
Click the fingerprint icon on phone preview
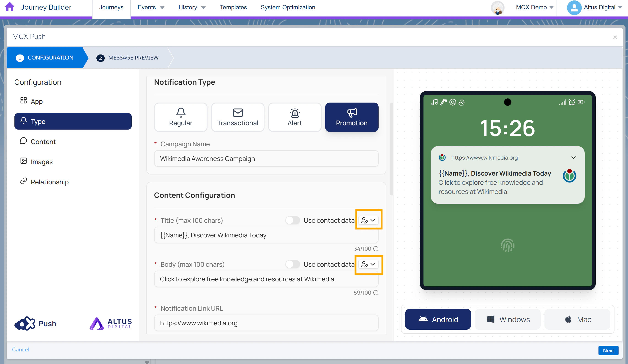tap(507, 245)
